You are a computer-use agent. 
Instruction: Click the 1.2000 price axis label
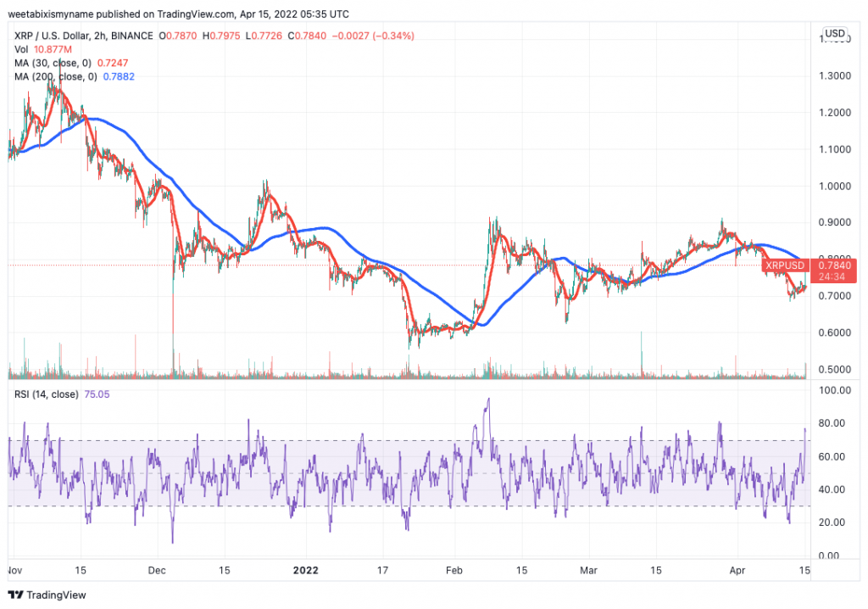835,113
